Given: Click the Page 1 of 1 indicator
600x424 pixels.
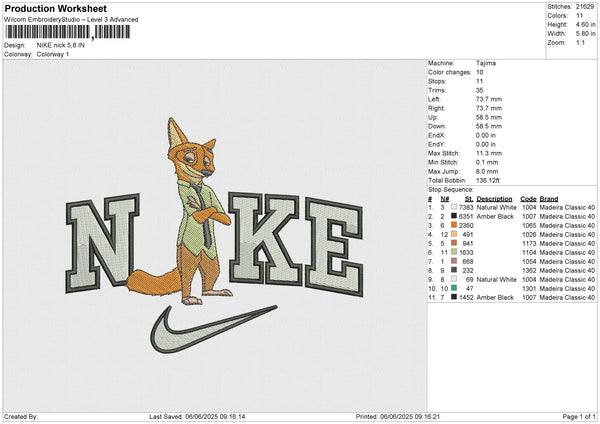Looking at the screenshot, I should [579, 416].
